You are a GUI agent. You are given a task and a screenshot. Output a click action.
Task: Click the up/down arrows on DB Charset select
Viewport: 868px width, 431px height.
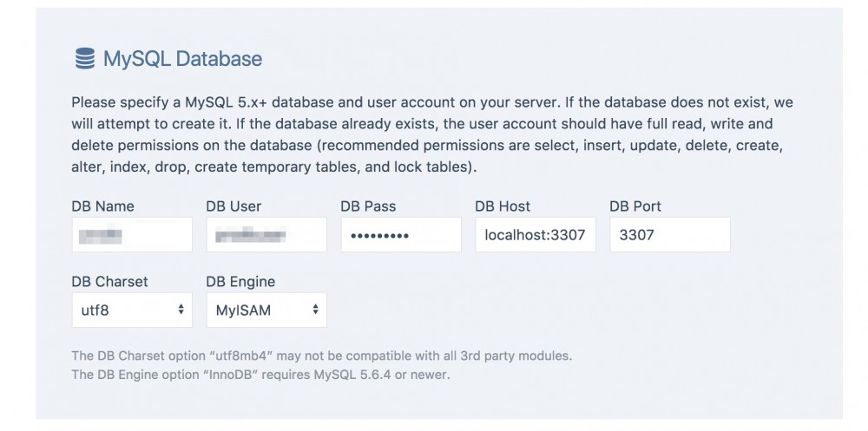click(181, 310)
